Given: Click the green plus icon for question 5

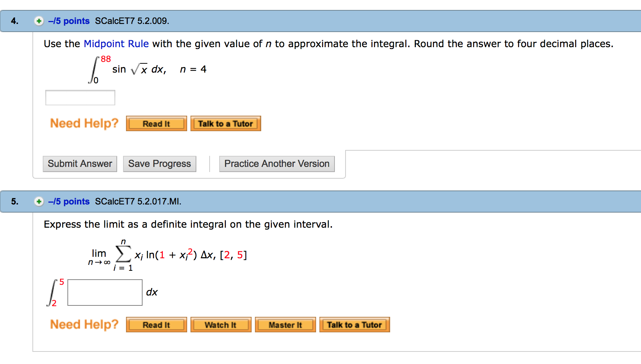Looking at the screenshot, I should click(39, 202).
